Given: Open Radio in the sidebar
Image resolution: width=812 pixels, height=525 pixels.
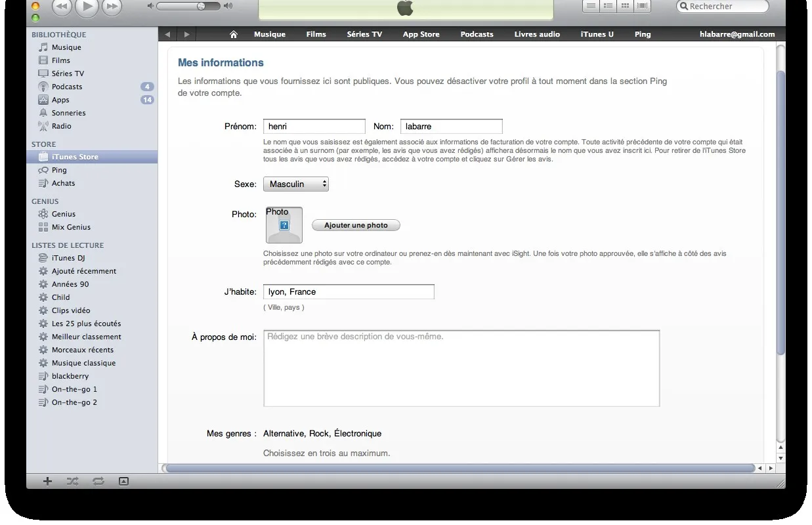Looking at the screenshot, I should coord(61,126).
